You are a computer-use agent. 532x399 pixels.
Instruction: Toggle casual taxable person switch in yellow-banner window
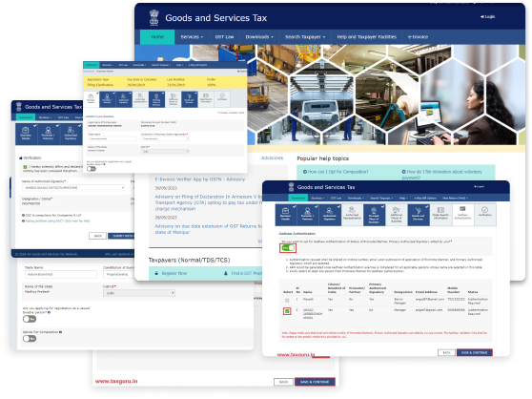point(92,169)
